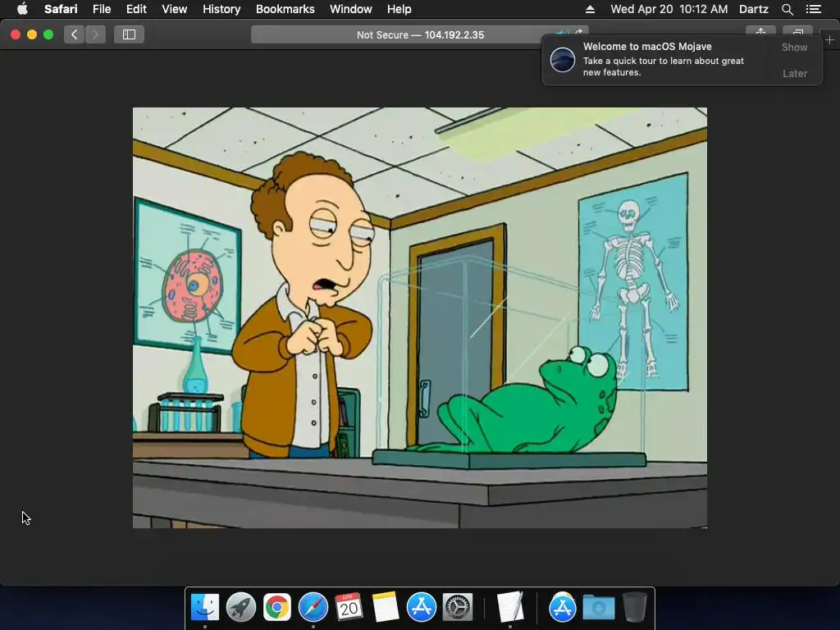Viewport: 840px width, 630px height.
Task: Click the Welcome to macOS Mojave notification title
Action: click(647, 47)
